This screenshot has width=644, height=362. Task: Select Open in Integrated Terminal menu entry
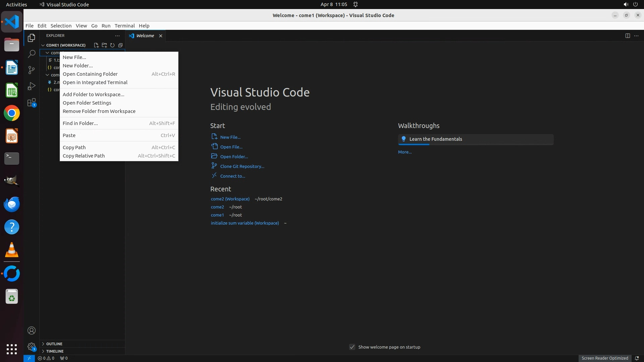95,82
